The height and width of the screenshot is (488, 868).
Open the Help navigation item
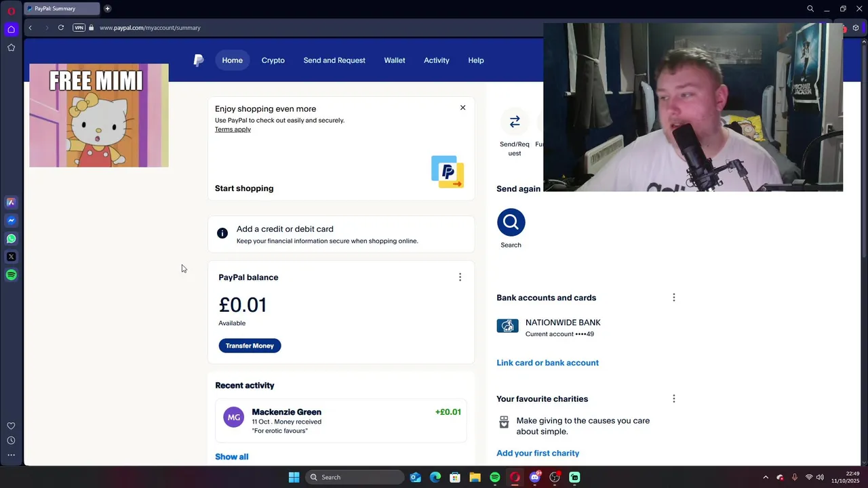[476, 60]
